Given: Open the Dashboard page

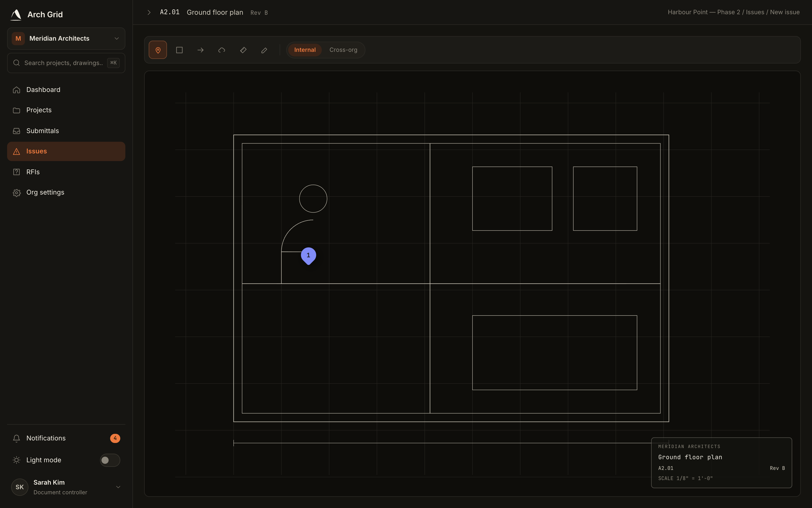Looking at the screenshot, I should click(x=66, y=90).
